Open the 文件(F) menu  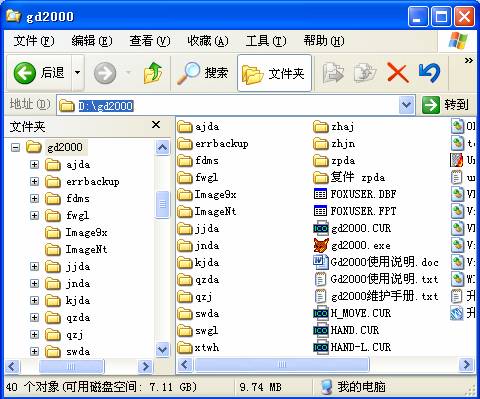tap(34, 41)
